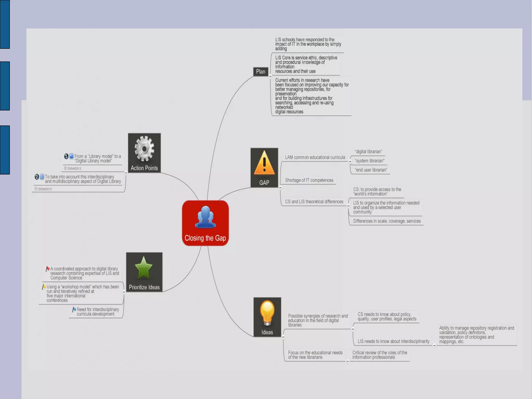Viewport: 532px width, 399px height.
Task: Select the central Closing the Gap node
Action: pos(205,223)
